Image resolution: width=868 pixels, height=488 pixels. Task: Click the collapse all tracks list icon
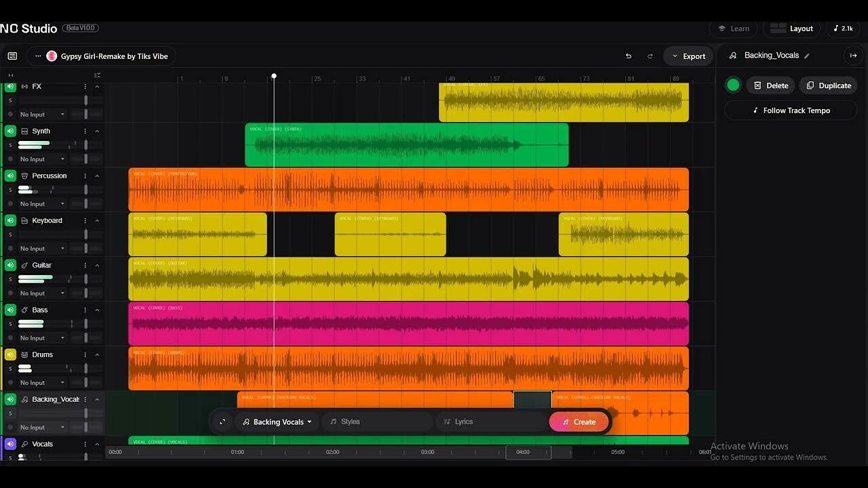click(x=98, y=75)
